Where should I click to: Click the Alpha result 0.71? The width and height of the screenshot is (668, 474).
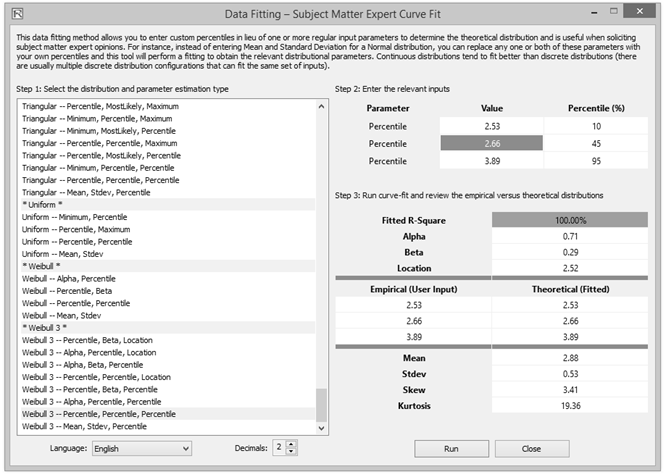(x=570, y=236)
